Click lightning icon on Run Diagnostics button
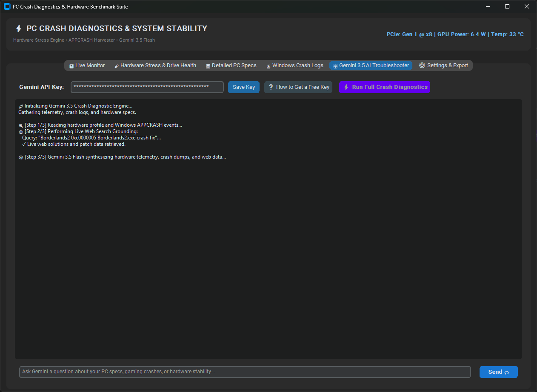This screenshot has width=537, height=392. [x=346, y=87]
